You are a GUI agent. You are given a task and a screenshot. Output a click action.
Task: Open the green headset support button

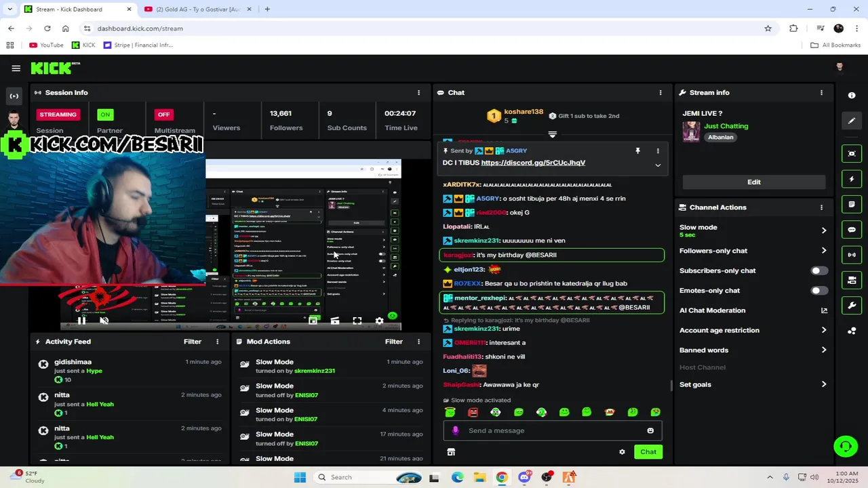click(x=846, y=446)
